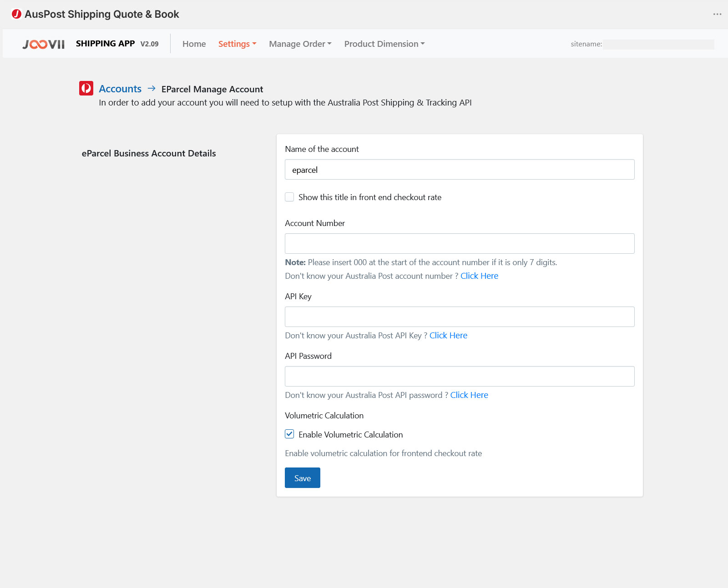Go to the Home page
728x588 pixels.
(194, 44)
